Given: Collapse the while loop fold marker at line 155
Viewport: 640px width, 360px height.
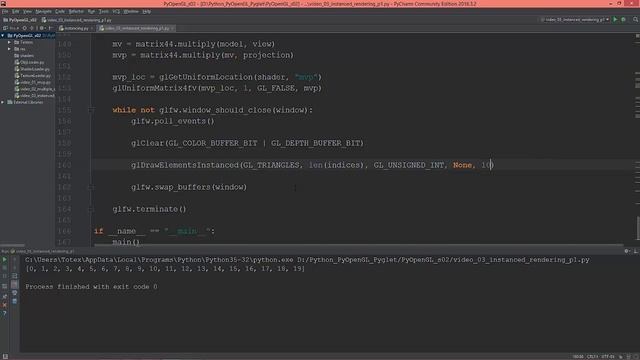Looking at the screenshot, I should (x=91, y=110).
